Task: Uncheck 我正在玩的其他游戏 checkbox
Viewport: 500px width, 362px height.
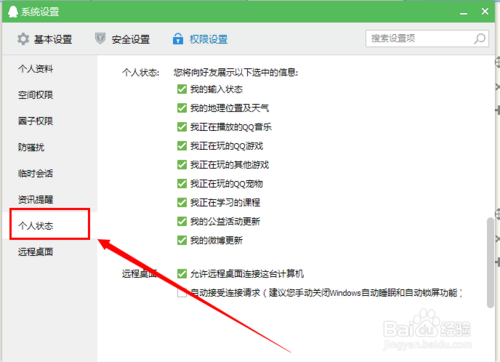Action: tap(182, 165)
